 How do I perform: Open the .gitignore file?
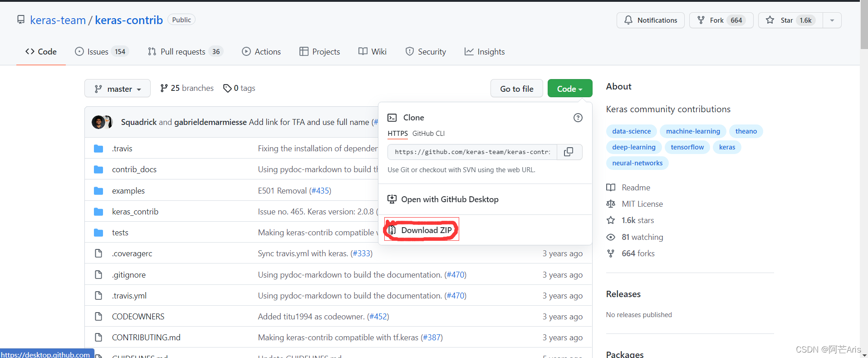click(129, 275)
